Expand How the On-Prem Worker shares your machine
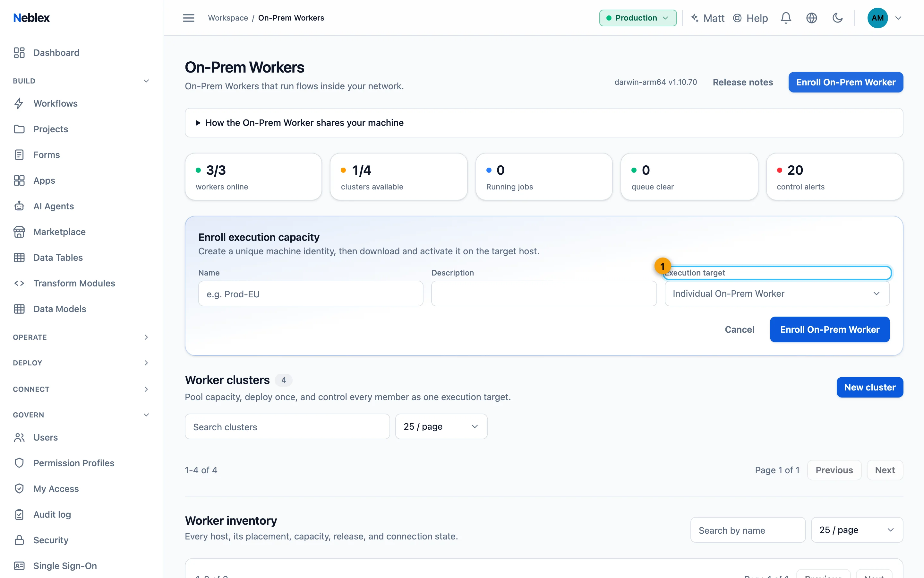 pos(544,123)
